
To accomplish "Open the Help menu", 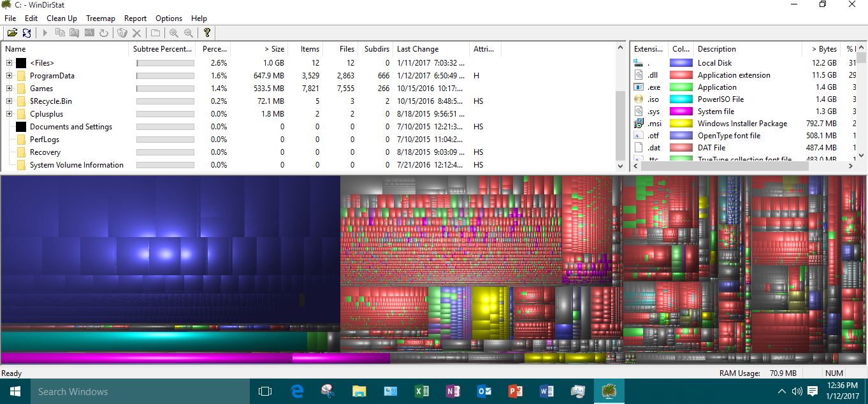I will tap(199, 18).
